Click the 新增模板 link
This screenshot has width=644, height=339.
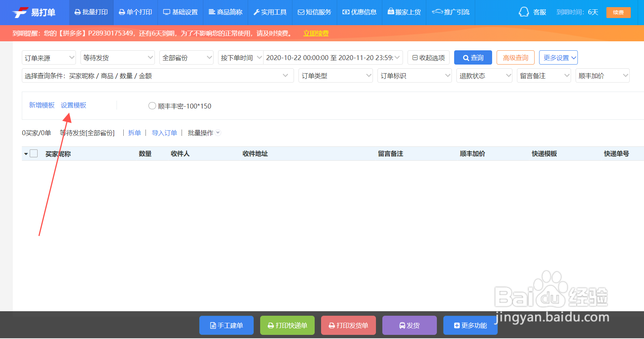click(41, 105)
